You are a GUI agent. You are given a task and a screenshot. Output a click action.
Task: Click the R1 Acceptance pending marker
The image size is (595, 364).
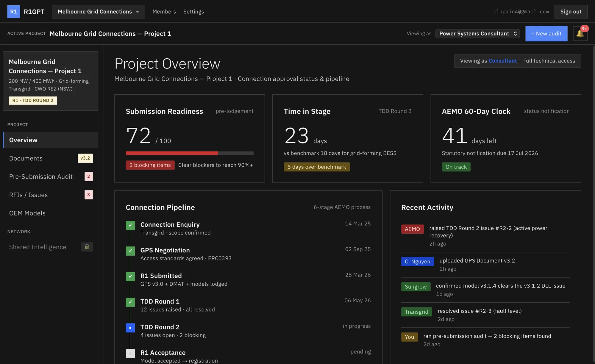[x=130, y=353]
